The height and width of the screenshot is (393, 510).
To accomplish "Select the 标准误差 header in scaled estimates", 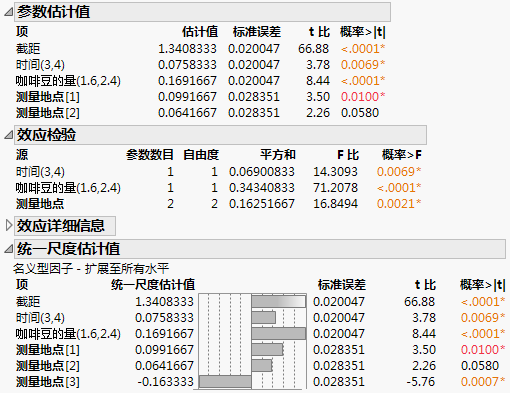I will (342, 285).
